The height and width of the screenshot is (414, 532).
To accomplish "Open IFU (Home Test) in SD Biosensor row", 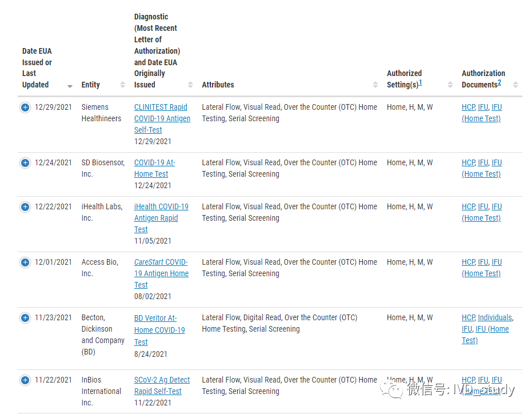I will [482, 169].
